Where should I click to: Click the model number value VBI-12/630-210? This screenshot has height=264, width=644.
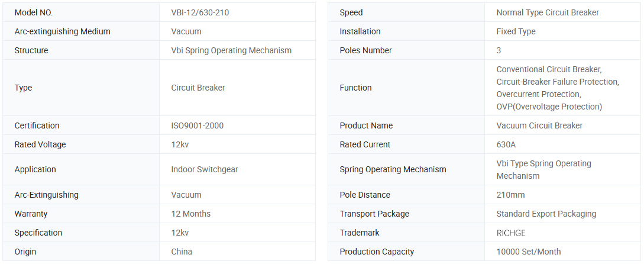click(201, 12)
